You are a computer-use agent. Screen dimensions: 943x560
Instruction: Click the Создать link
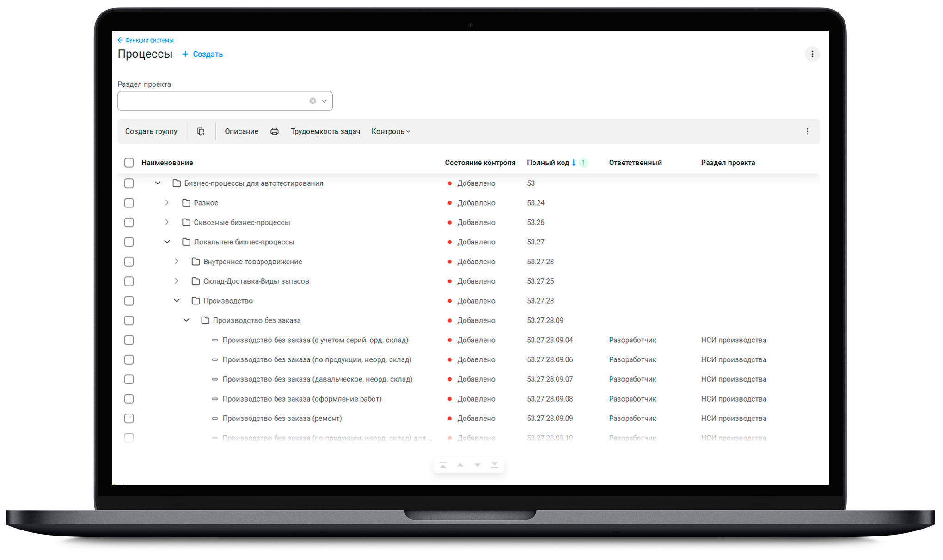pos(202,54)
